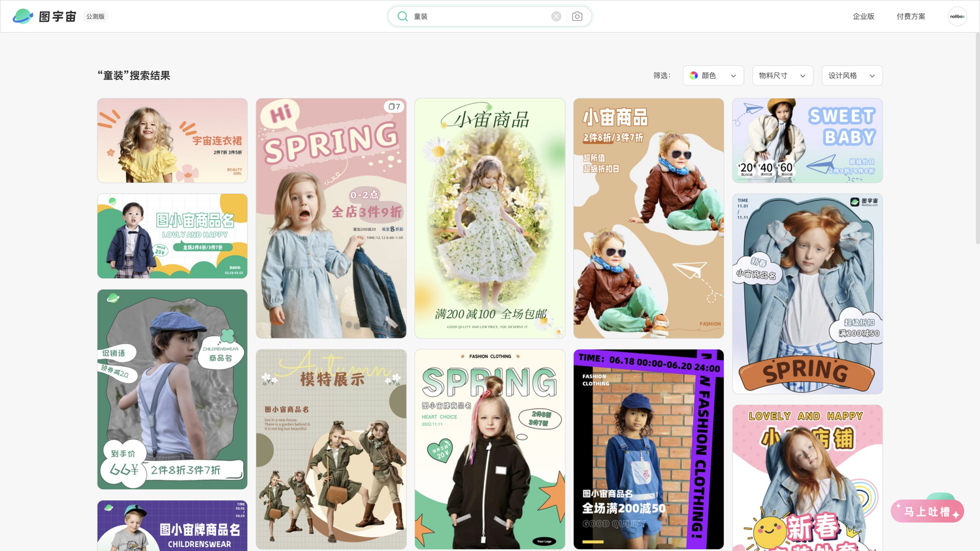
Task: Open the Autumn 模特展示 template
Action: click(331, 449)
